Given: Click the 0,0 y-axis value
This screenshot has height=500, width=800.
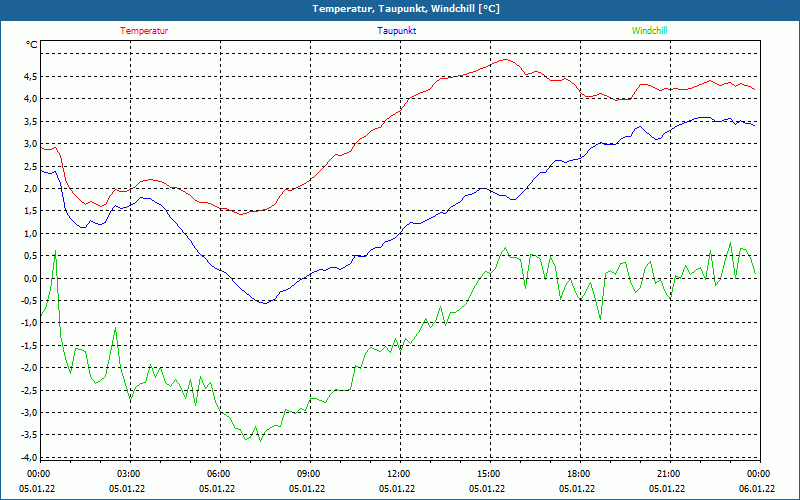Looking at the screenshot, I should tap(30, 278).
